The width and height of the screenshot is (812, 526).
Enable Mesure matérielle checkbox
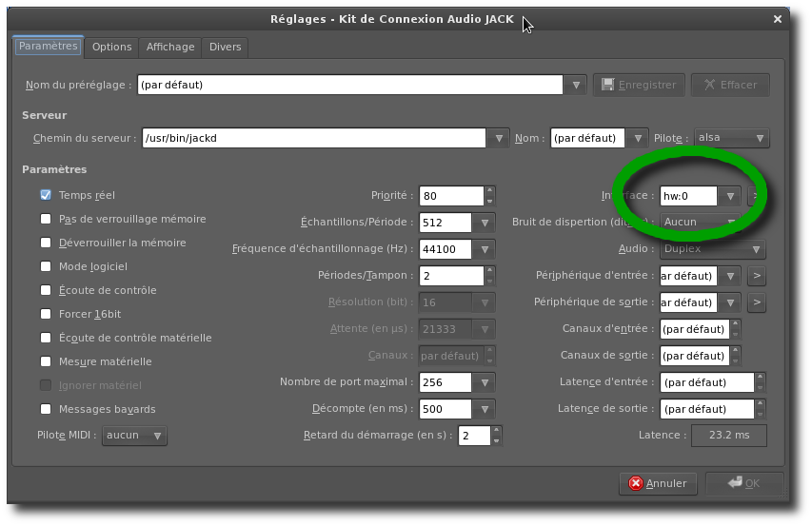(x=46, y=361)
